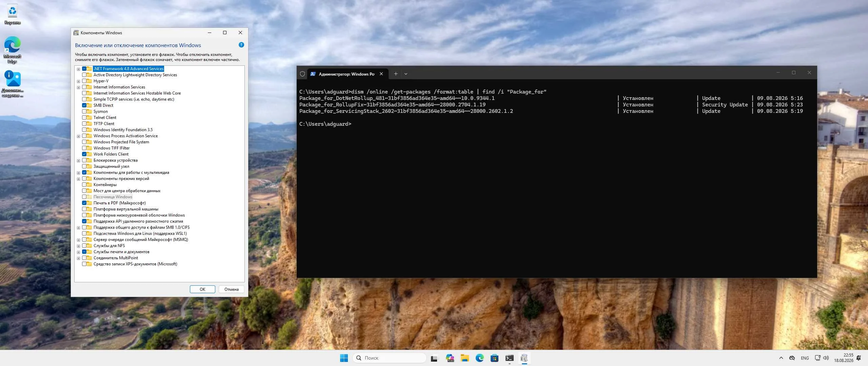
Task: Open Microsoft Store taskbar icon
Action: click(x=494, y=358)
